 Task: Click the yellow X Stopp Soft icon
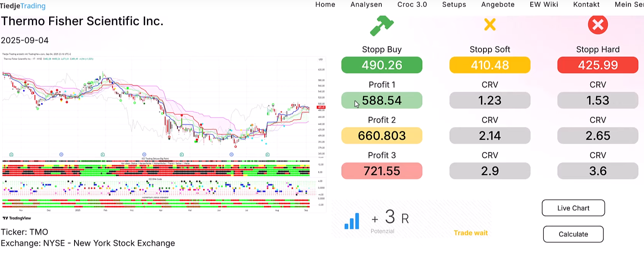[x=490, y=25]
